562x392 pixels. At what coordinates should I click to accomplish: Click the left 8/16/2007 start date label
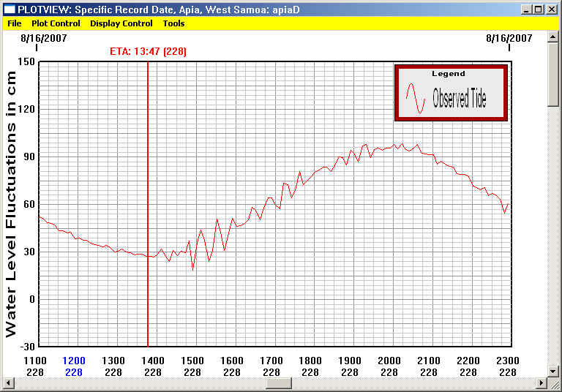[44, 38]
